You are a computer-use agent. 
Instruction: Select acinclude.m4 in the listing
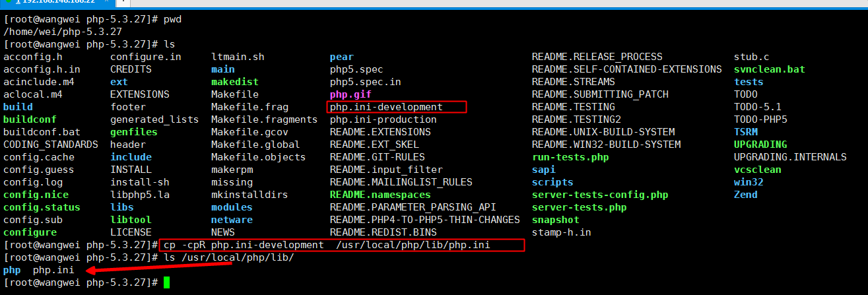[39, 82]
